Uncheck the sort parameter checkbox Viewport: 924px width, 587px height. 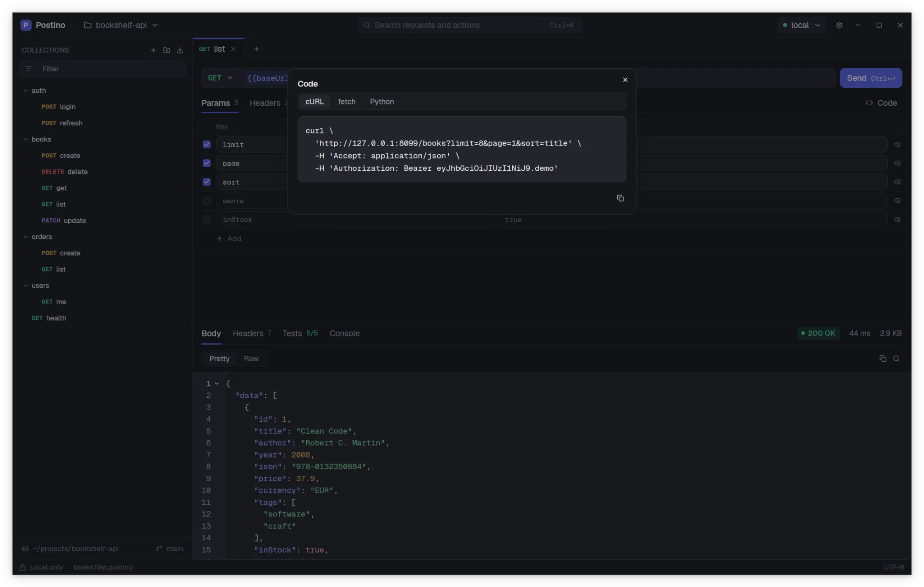click(207, 182)
